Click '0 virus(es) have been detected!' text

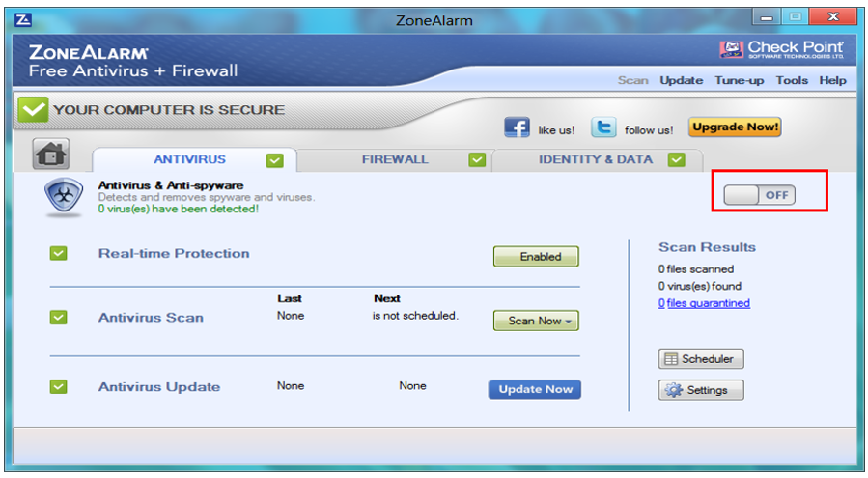pyautogui.click(x=178, y=209)
